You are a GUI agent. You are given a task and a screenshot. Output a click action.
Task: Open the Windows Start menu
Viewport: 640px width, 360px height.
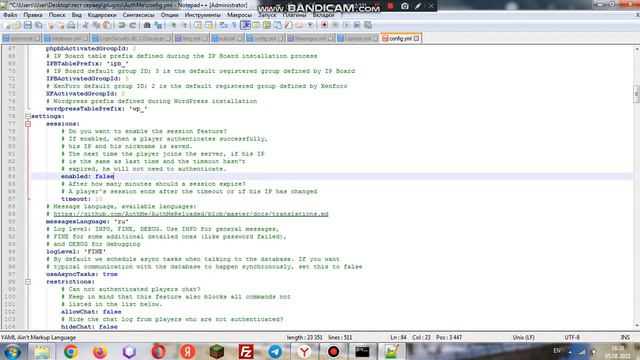click(12, 351)
